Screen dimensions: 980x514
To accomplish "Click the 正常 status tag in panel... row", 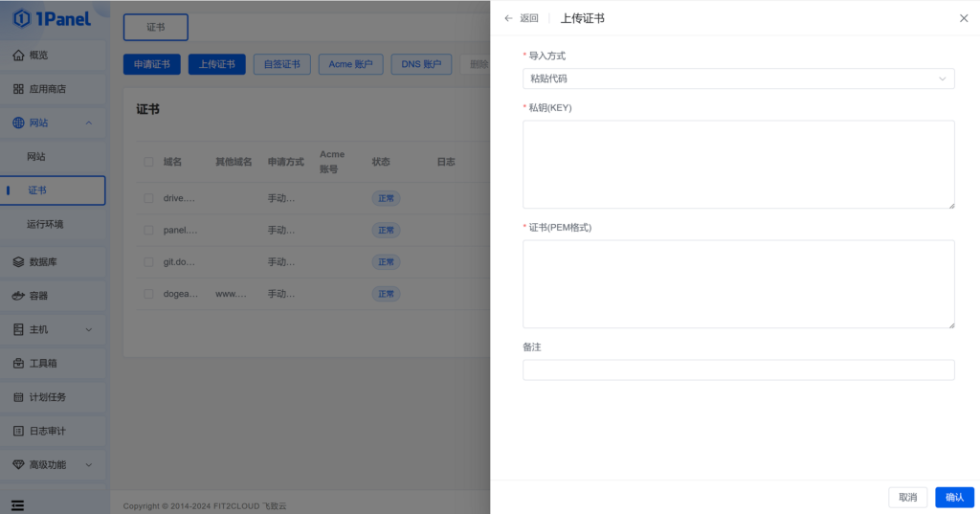I will click(x=387, y=230).
